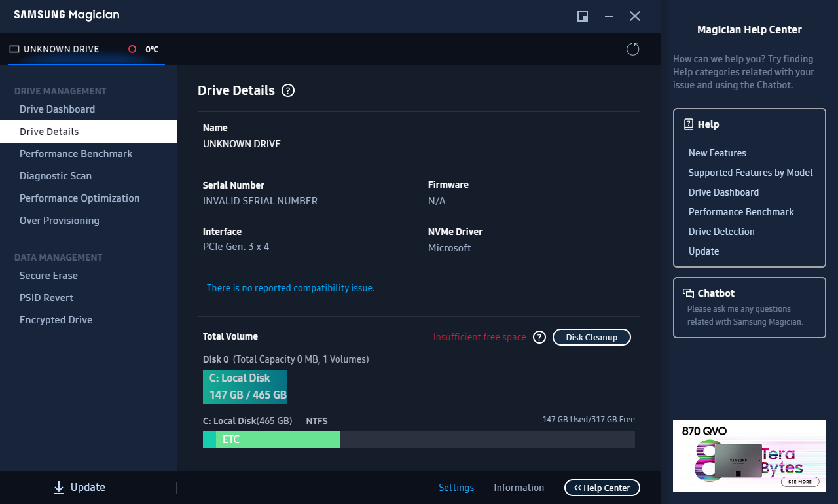Image resolution: width=838 pixels, height=504 pixels.
Task: Click the INVALID SERIAL NUMBER text
Action: click(260, 201)
